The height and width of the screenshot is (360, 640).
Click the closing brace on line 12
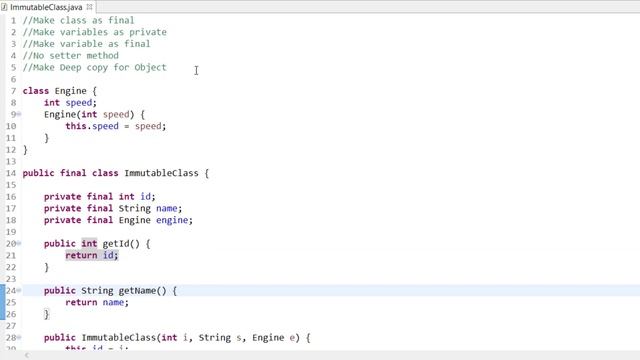click(x=25, y=150)
